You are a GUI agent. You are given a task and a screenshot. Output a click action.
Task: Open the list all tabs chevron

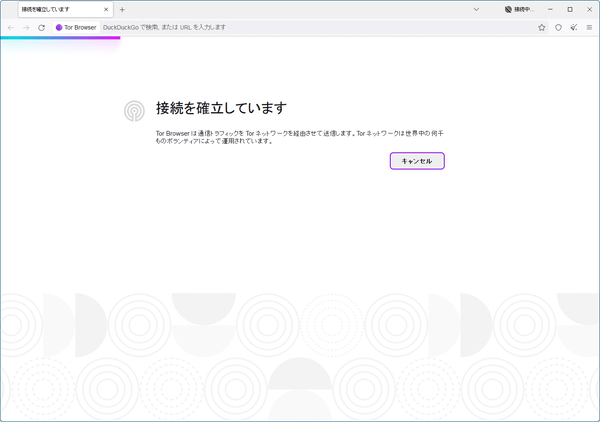(x=476, y=10)
